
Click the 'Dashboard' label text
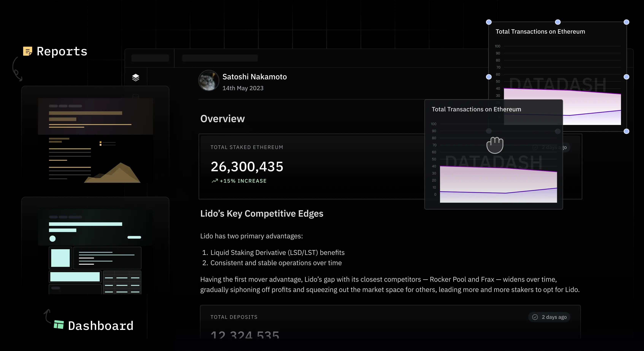[101, 326]
